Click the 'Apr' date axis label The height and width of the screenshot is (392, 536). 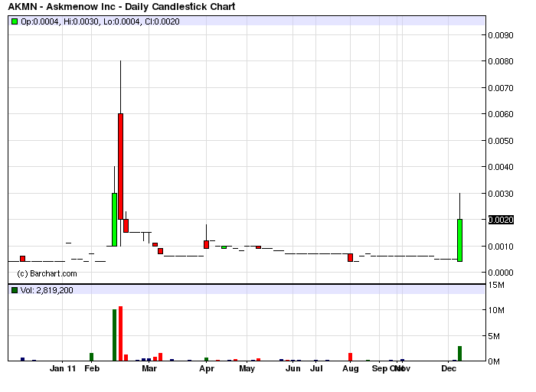click(x=207, y=368)
